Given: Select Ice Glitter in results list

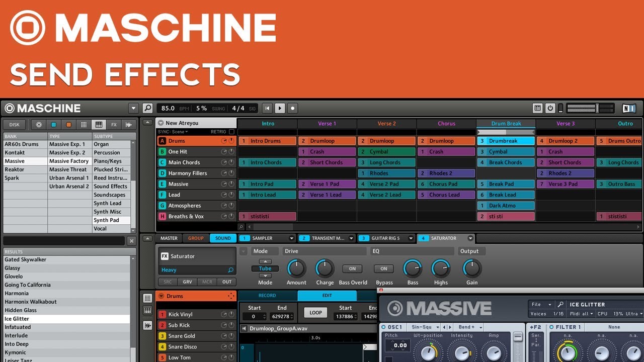Looking at the screenshot, I should pos(66,319).
